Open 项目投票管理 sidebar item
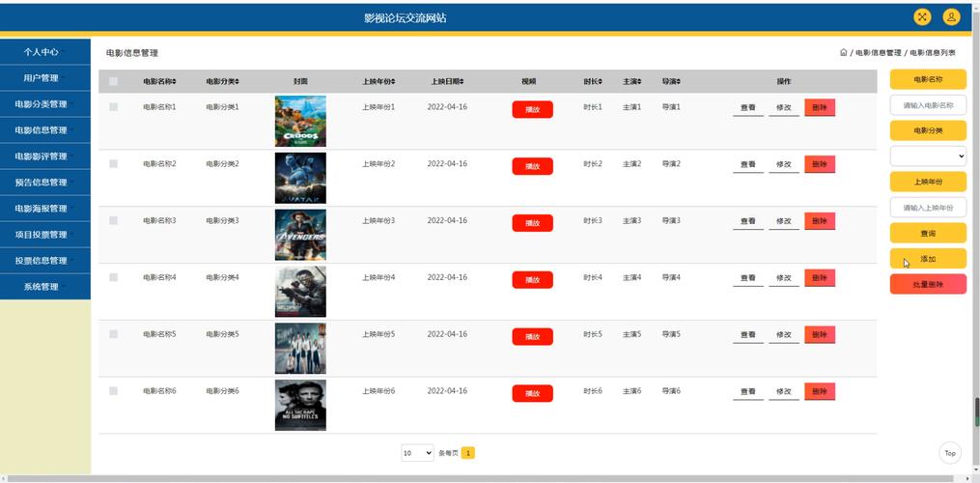This screenshot has width=980, height=483. (x=45, y=235)
